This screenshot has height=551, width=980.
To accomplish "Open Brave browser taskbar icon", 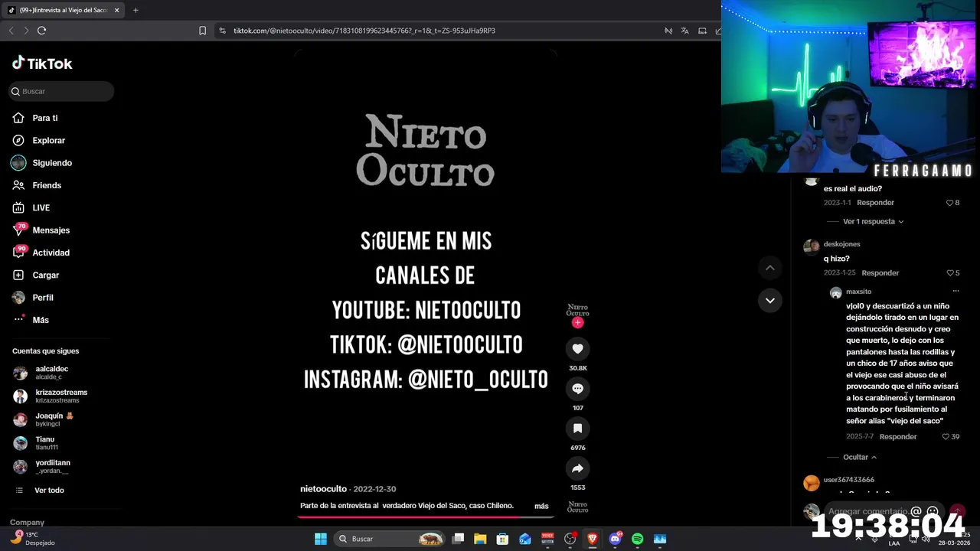I will point(592,539).
